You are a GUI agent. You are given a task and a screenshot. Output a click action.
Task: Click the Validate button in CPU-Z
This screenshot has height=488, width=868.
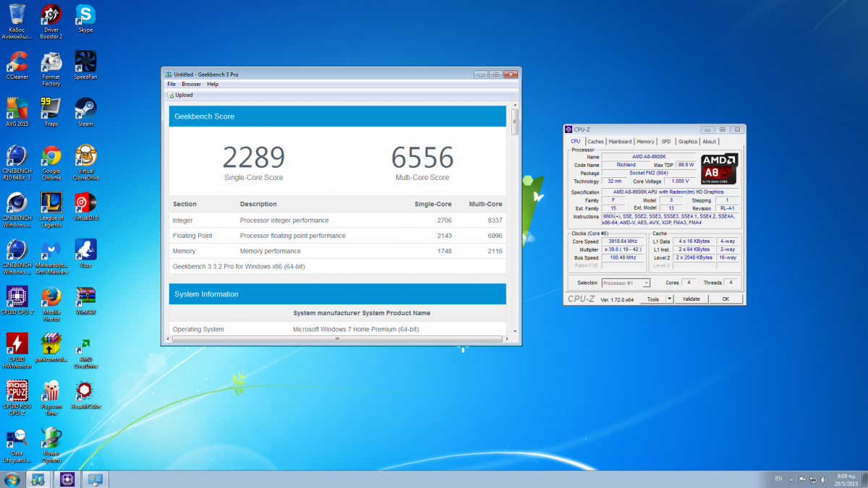pyautogui.click(x=692, y=299)
